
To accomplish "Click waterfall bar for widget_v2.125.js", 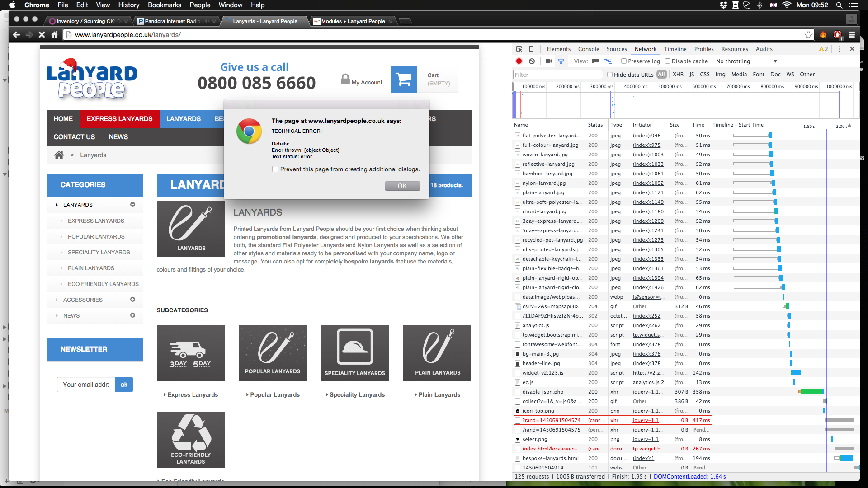I will tap(796, 373).
